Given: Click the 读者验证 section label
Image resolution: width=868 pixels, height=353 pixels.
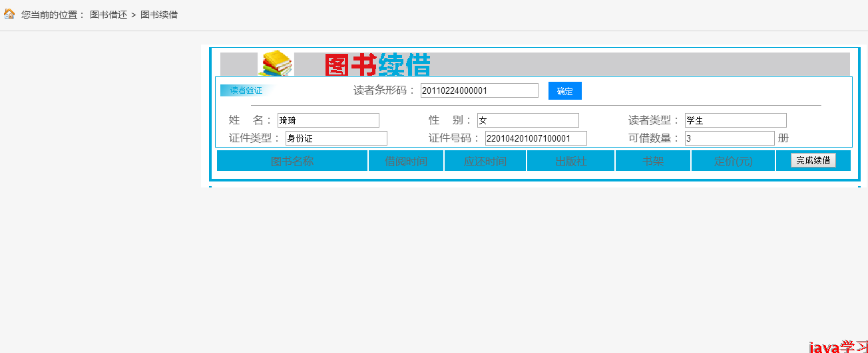Looking at the screenshot, I should pos(246,90).
